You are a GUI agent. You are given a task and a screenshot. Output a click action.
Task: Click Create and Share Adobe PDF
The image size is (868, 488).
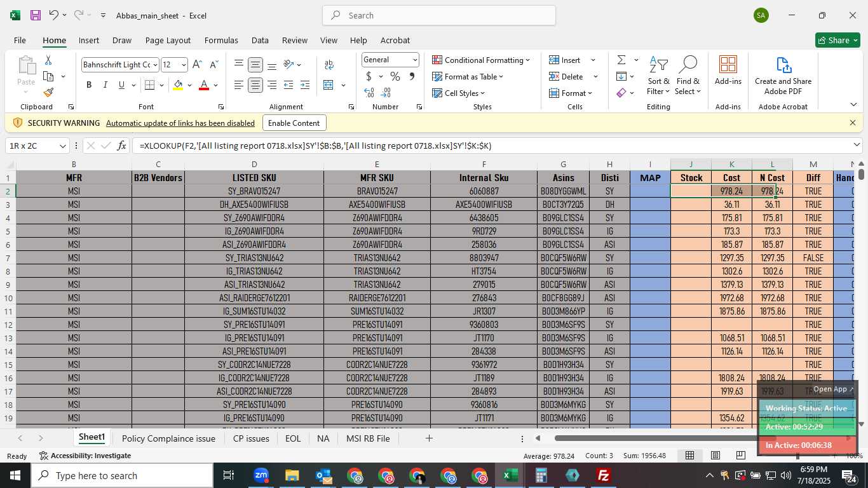783,76
